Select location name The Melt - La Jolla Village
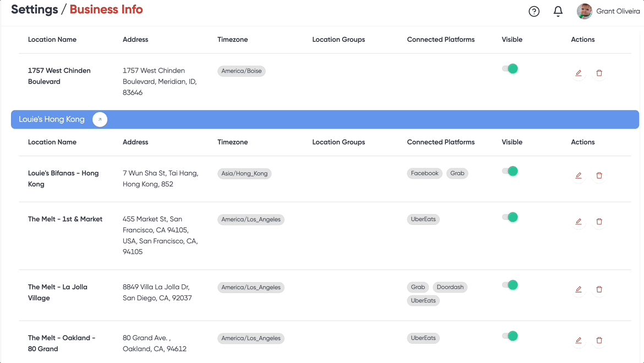Viewport: 644px width, 363px height. [x=57, y=293]
